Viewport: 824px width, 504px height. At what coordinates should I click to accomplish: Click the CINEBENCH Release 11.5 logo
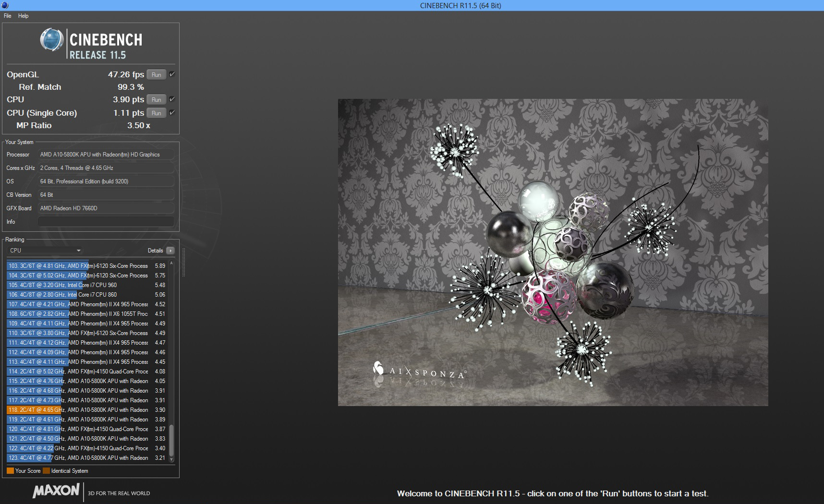click(x=91, y=44)
